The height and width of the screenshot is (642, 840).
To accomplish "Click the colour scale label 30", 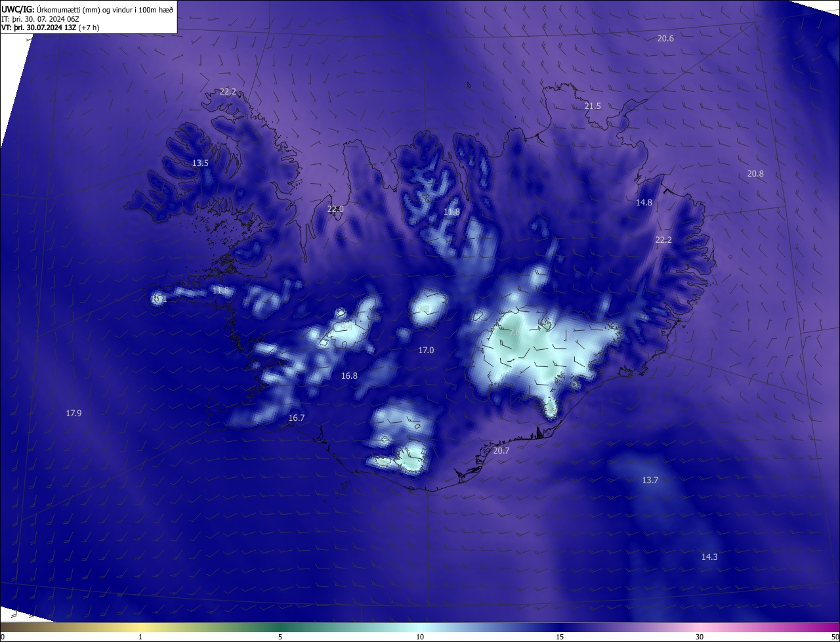I will (700, 637).
